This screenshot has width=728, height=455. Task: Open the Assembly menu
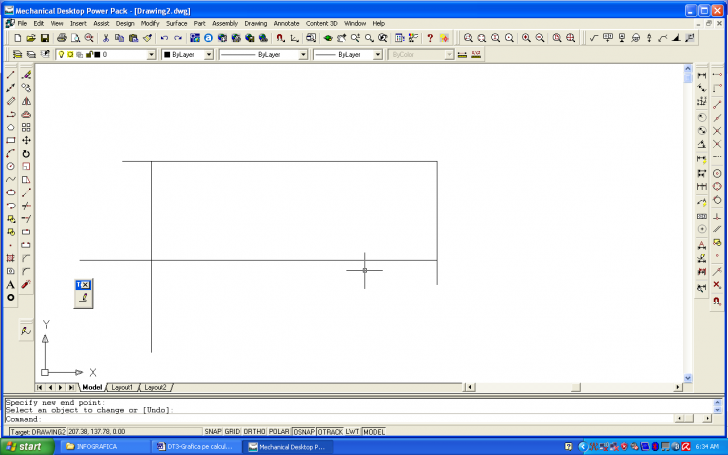(225, 23)
